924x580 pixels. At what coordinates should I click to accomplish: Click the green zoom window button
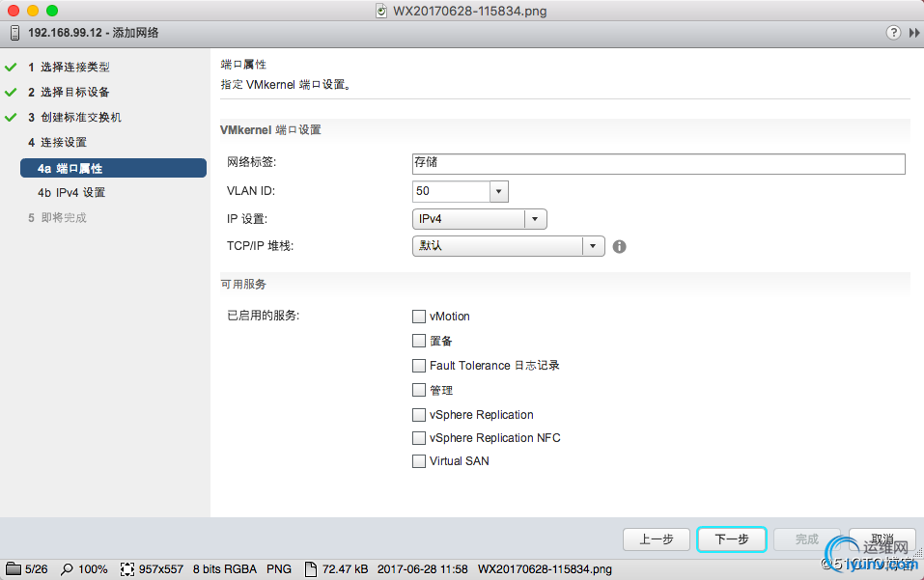pos(52,11)
